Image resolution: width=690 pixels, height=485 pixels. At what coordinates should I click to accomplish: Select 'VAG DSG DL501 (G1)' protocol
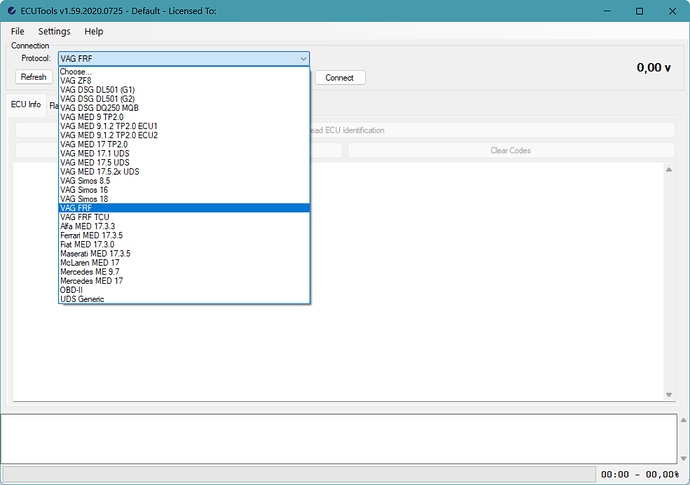[x=184, y=90]
